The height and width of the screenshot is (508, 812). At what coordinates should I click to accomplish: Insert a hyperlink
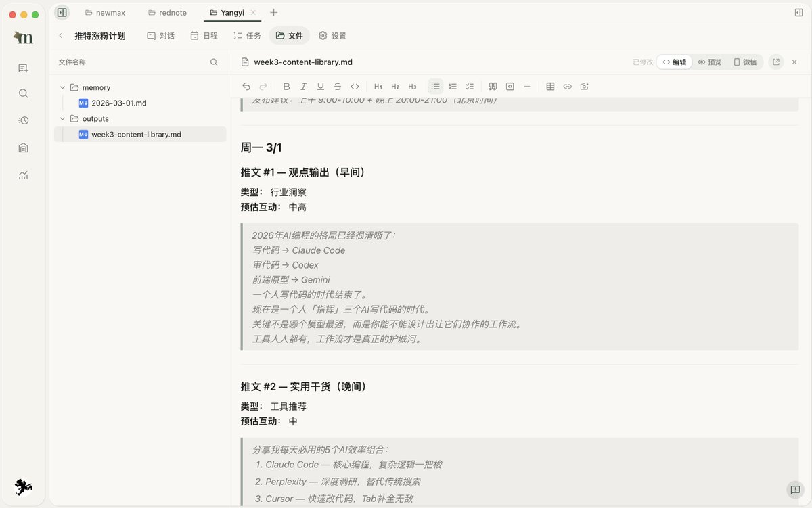point(567,87)
